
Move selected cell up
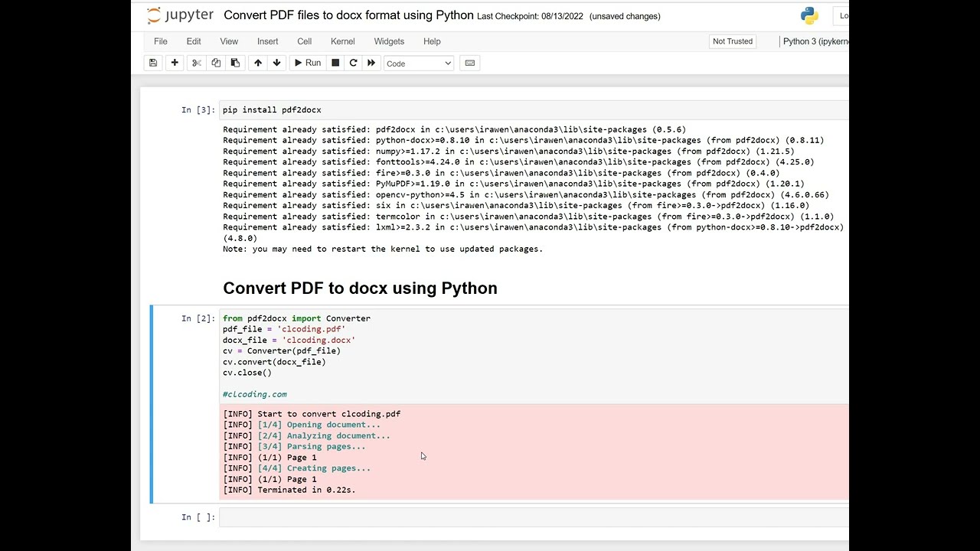[x=258, y=63]
